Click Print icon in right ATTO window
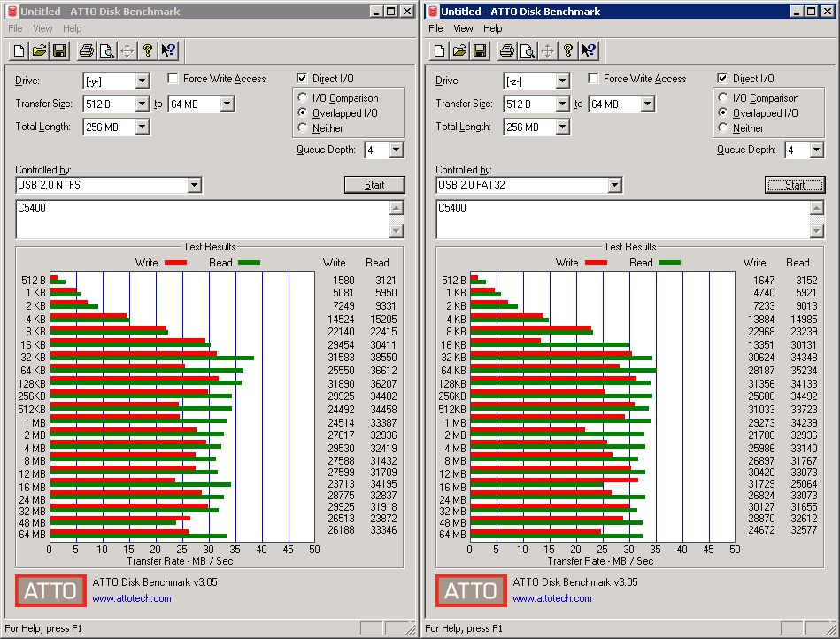 pyautogui.click(x=507, y=50)
